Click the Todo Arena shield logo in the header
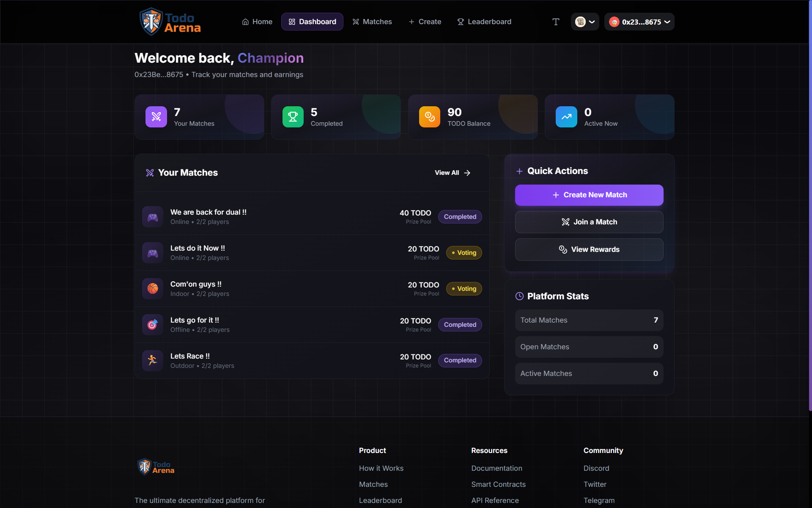Screen dimensions: 812x508 click(151, 22)
